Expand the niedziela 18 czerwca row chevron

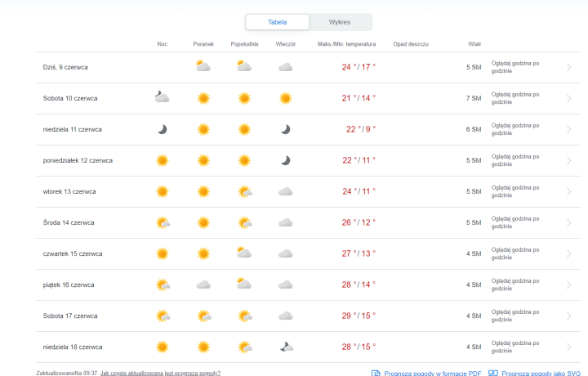click(569, 347)
